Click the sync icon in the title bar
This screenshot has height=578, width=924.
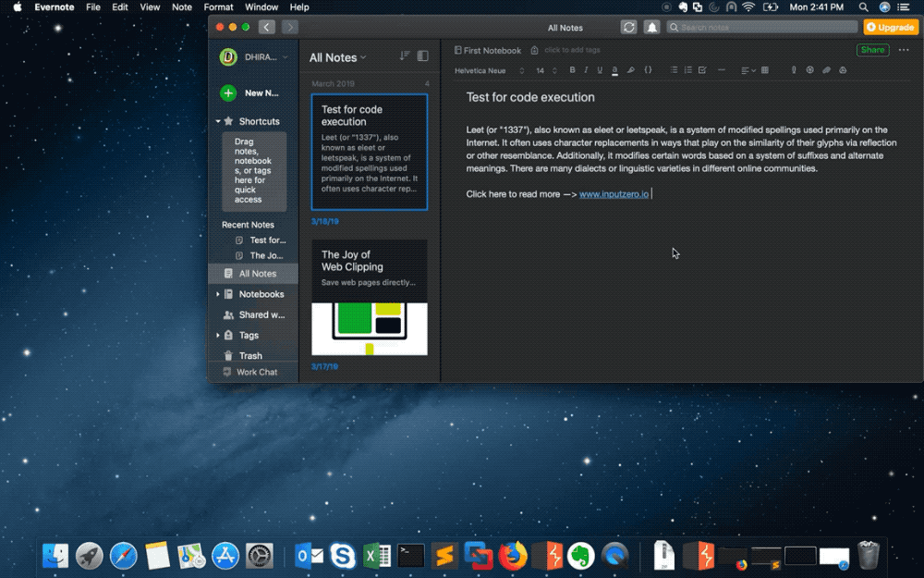click(629, 28)
